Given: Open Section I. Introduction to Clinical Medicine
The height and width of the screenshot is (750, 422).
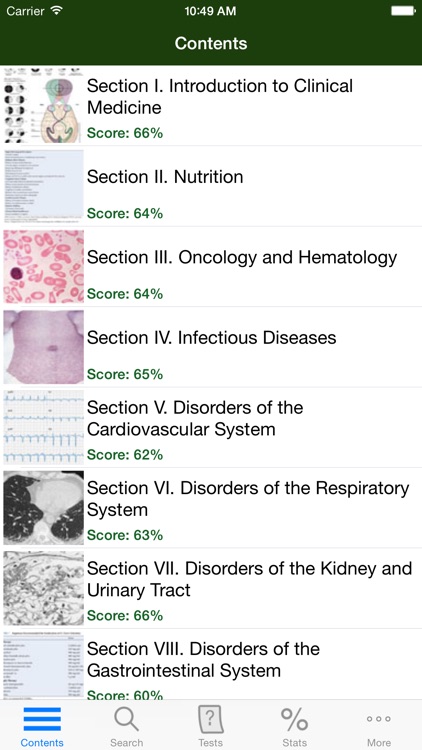Looking at the screenshot, I should [x=211, y=106].
